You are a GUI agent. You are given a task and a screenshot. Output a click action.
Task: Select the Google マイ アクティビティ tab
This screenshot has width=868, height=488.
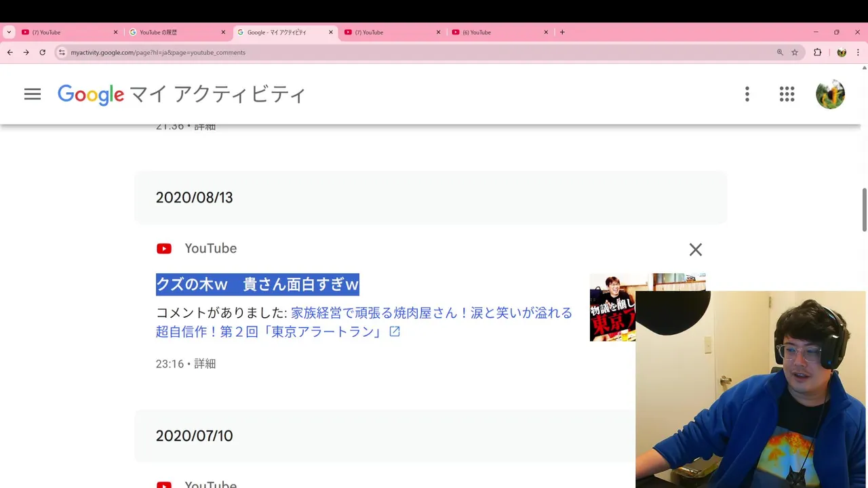point(285,32)
